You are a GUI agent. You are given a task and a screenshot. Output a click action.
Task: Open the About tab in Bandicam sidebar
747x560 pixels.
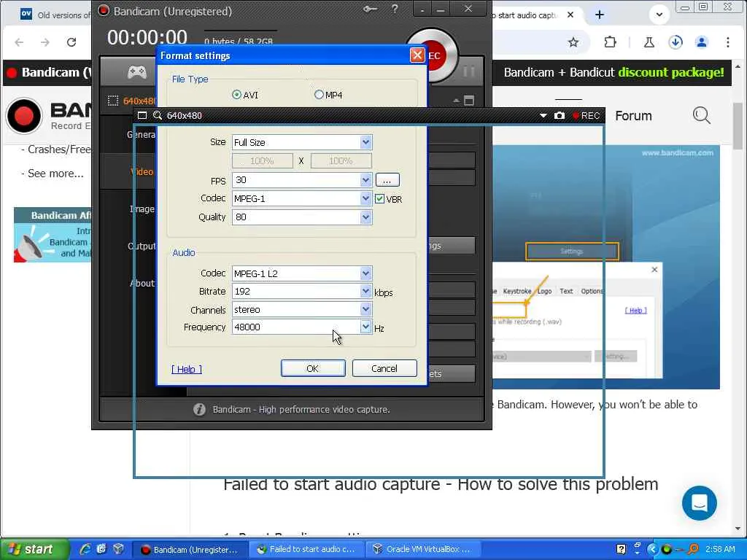(x=142, y=284)
